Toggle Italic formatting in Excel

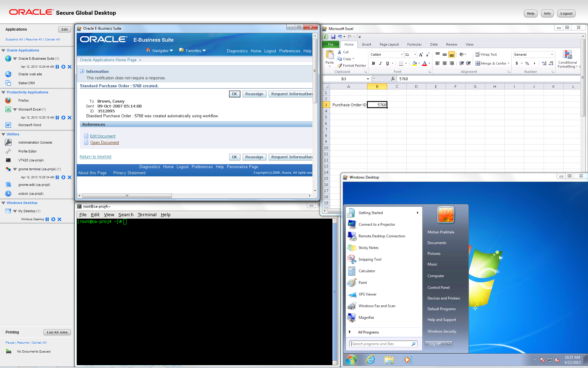380,63
